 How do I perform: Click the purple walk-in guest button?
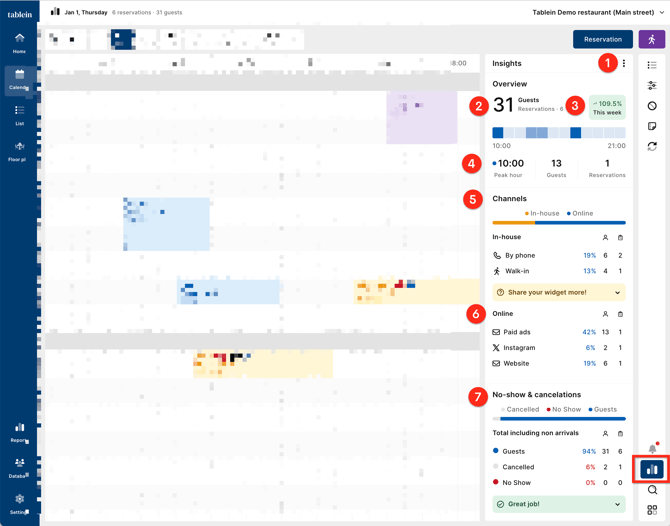tap(651, 39)
